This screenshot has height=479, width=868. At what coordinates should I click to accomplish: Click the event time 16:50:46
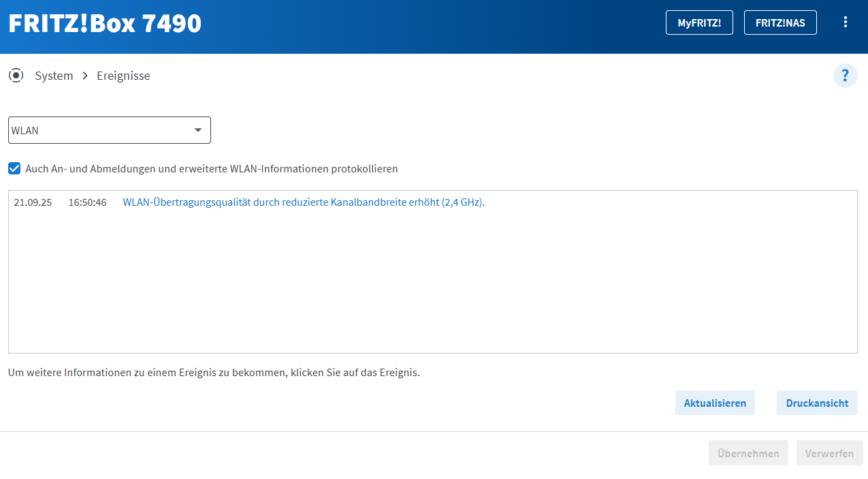coord(87,202)
